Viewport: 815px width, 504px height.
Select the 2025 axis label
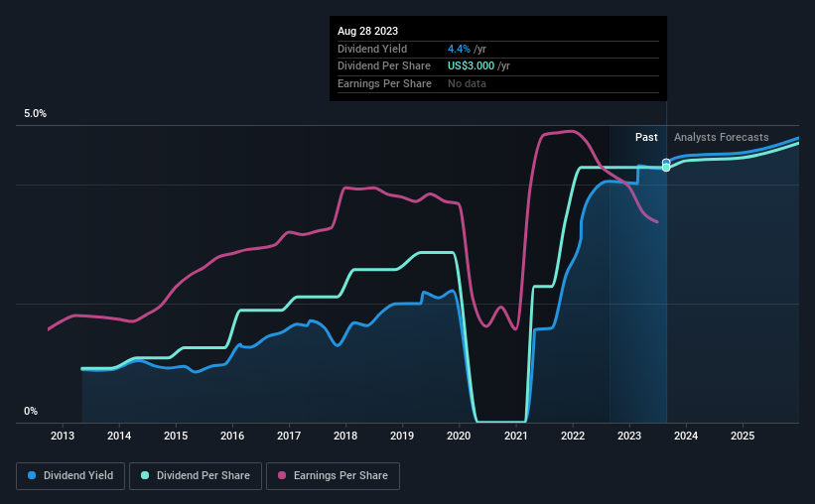pos(743,436)
